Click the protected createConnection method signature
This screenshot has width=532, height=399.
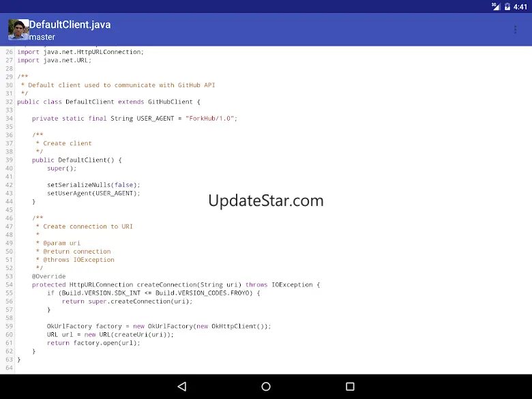176,284
